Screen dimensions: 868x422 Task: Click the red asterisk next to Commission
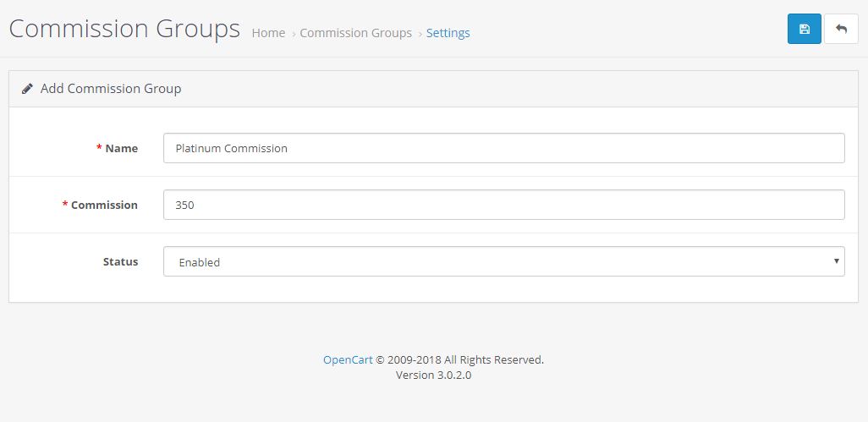[x=65, y=204]
